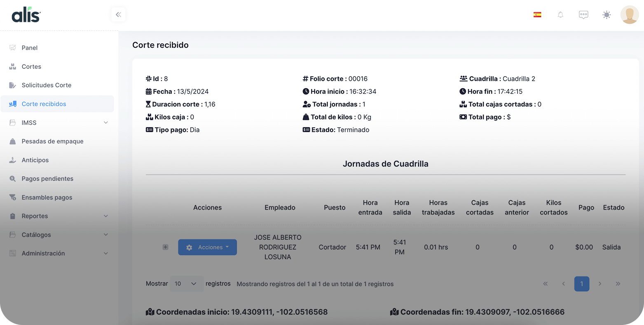Toggle light/dark theme sun icon
Screen dimensions: 644x325
(x=607, y=15)
